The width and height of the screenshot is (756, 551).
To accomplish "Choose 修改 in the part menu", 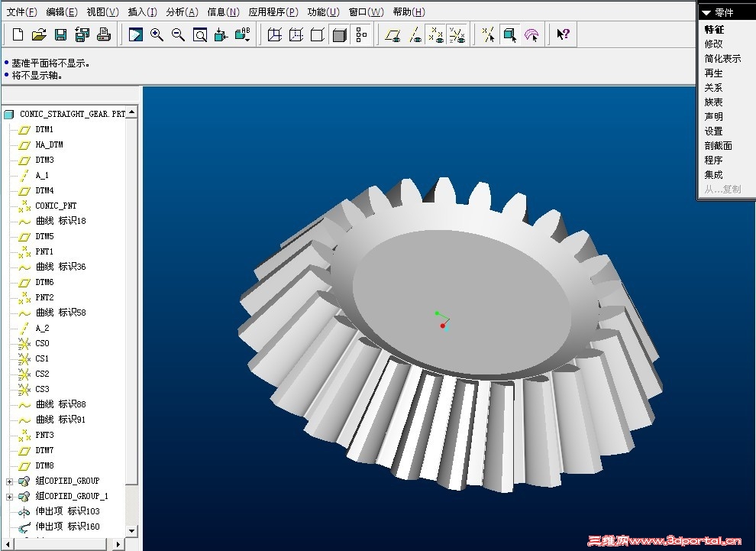I will [x=713, y=44].
